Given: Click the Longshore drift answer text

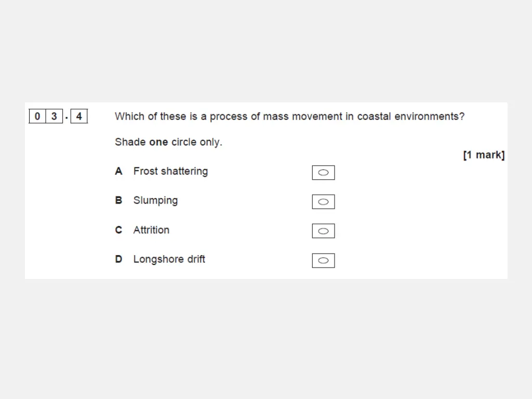Looking at the screenshot, I should pyautogui.click(x=169, y=259).
